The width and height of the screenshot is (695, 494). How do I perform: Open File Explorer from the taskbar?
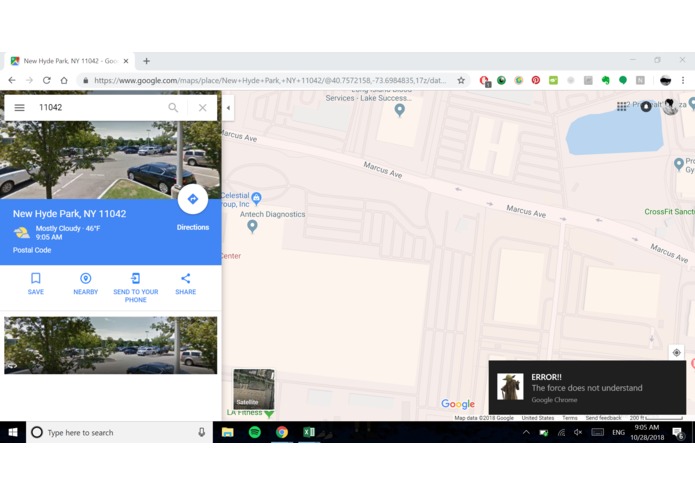pos(227,432)
